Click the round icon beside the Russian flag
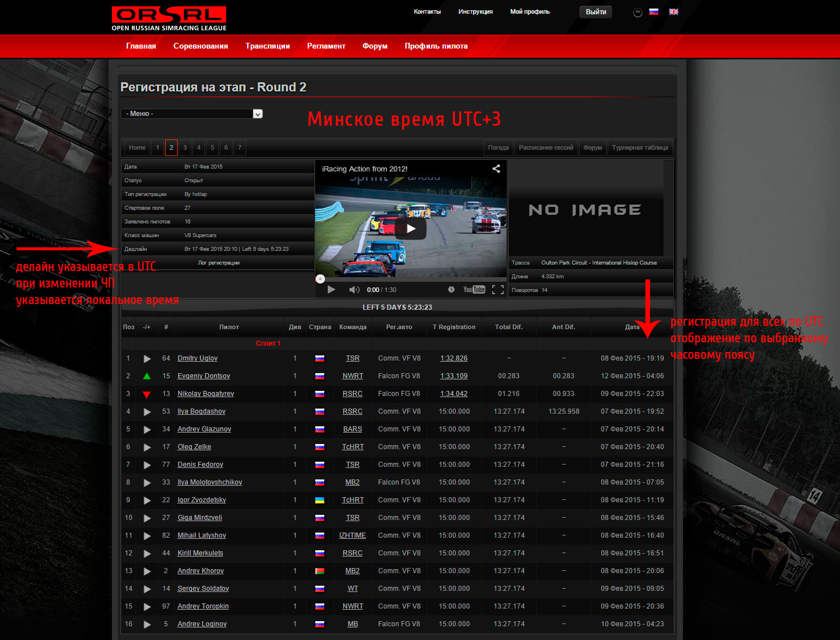Image resolution: width=840 pixels, height=640 pixels. click(638, 13)
